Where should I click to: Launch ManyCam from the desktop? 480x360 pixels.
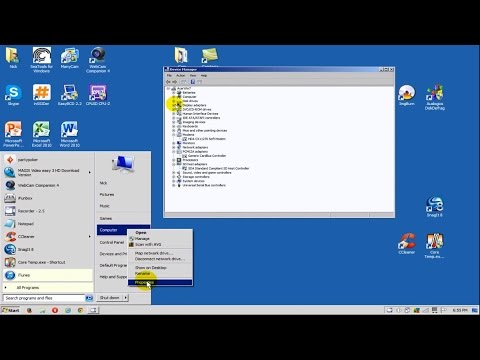click(70, 59)
